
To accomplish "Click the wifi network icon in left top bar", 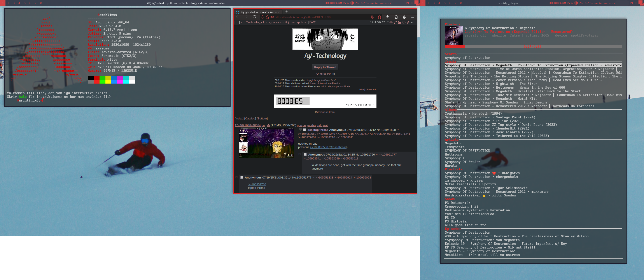I will 362,3.
